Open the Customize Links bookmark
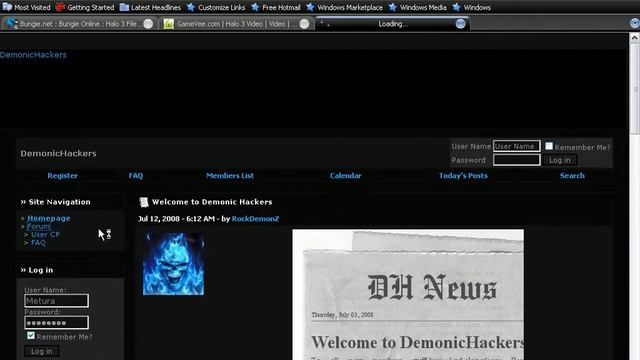Viewport: 640px width, 360px height. [216, 7]
